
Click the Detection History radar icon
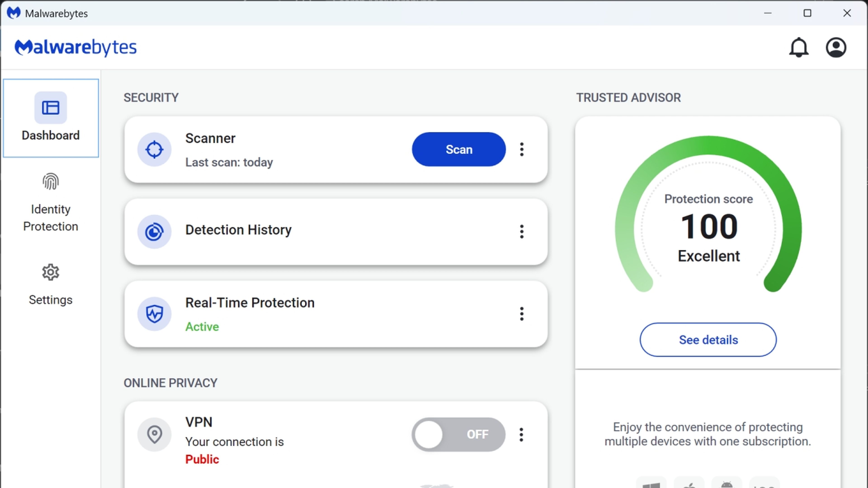click(x=154, y=232)
